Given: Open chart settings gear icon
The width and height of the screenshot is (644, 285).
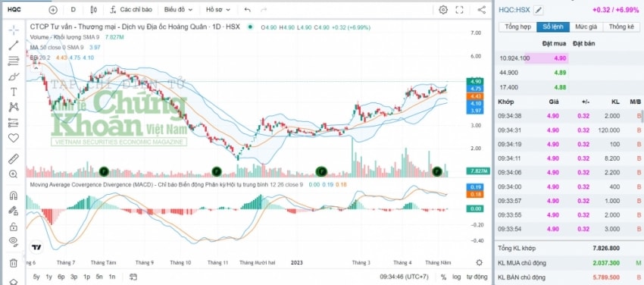Looking at the screenshot, I should (443, 10).
